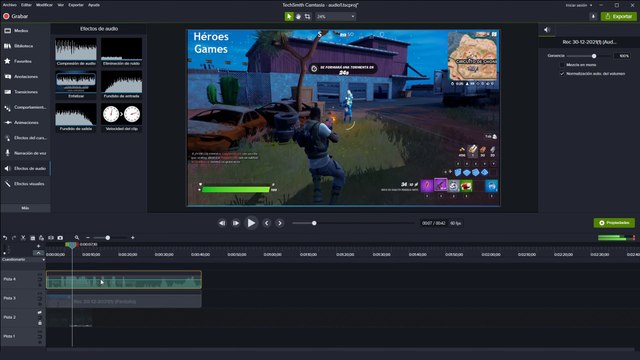The width and height of the screenshot is (640, 360).
Task: Copy the selection in timeline toolbar
Action: 33,238
